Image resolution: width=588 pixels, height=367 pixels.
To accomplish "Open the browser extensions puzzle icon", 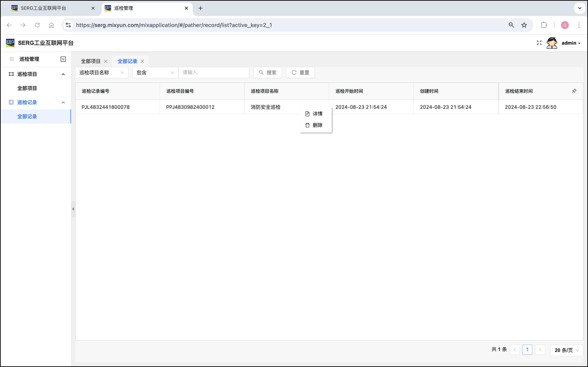I will (544, 25).
